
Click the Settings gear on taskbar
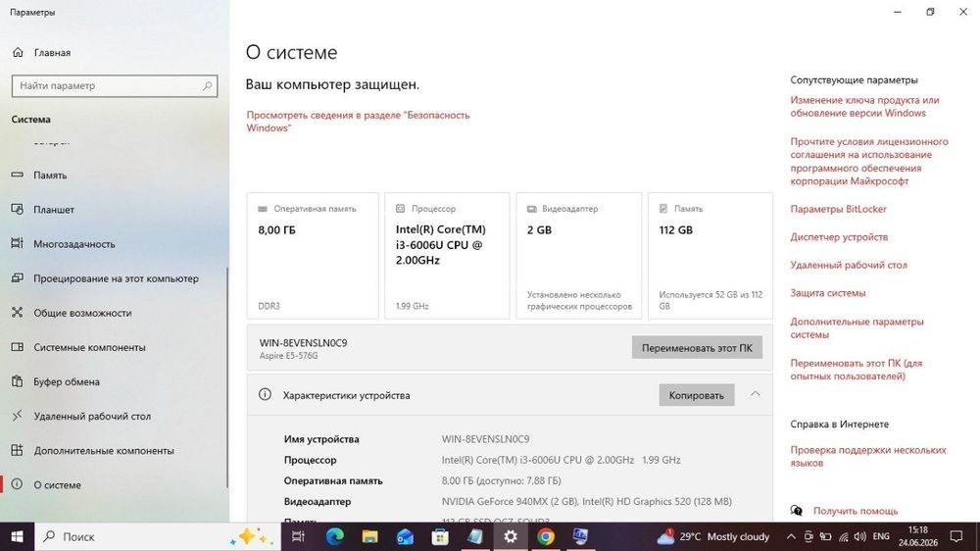(511, 536)
